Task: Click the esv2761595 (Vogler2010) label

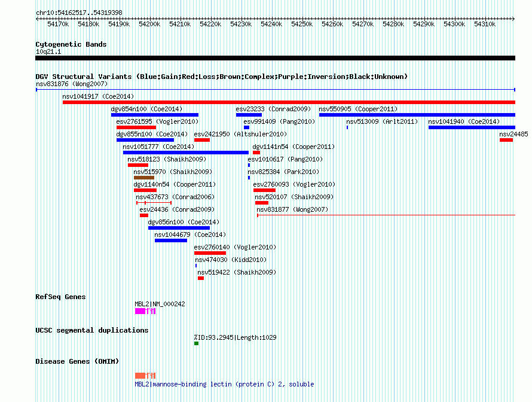Action: pyautogui.click(x=157, y=121)
